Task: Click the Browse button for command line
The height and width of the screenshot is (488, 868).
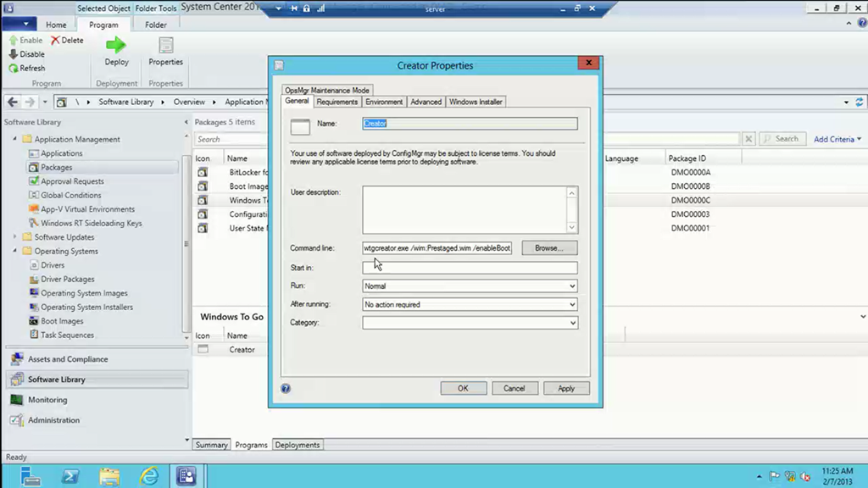Action: (x=548, y=248)
